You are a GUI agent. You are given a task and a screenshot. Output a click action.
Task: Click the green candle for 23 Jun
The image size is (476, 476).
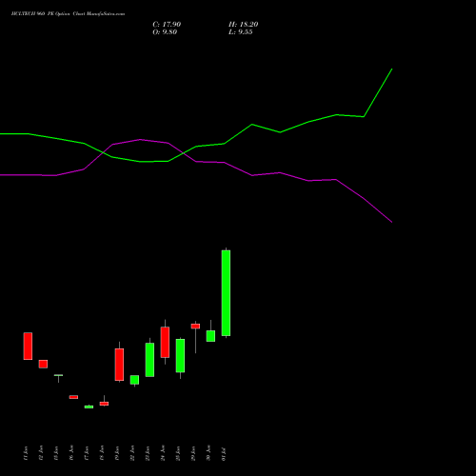(x=149, y=360)
